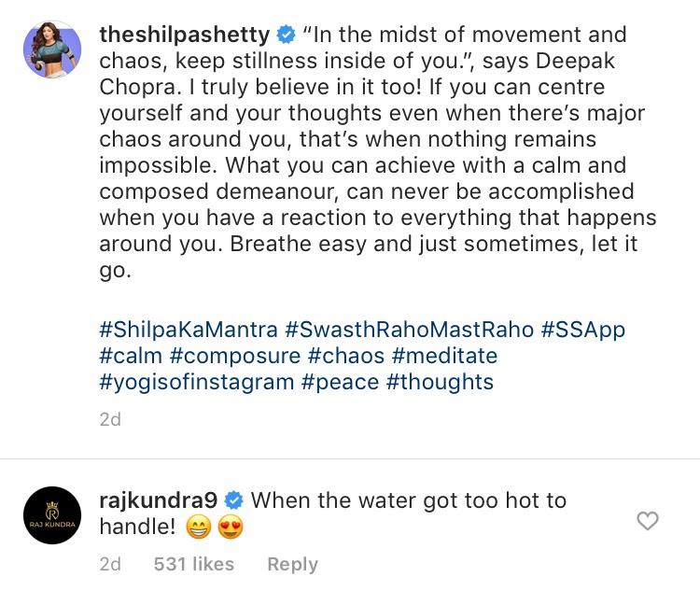Viewport: 700px width, 605px height.
Task: Open Raj Kundra logo avatar
Action: click(52, 515)
